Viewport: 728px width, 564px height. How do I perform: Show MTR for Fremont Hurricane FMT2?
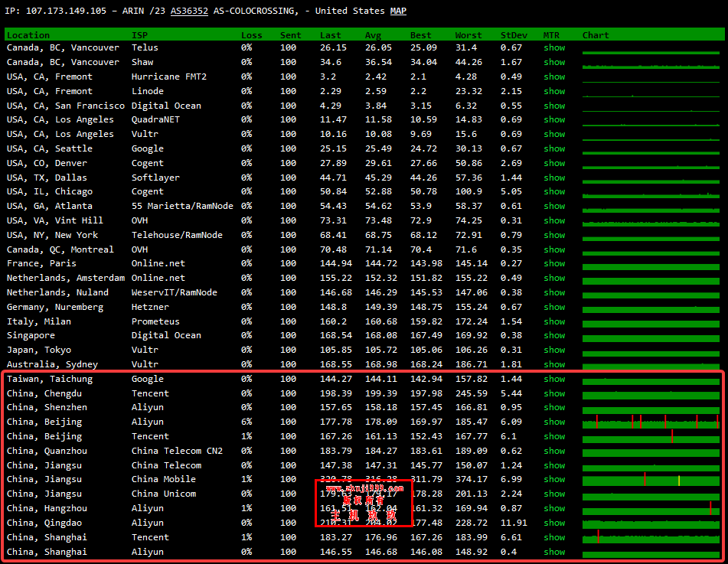pos(554,77)
